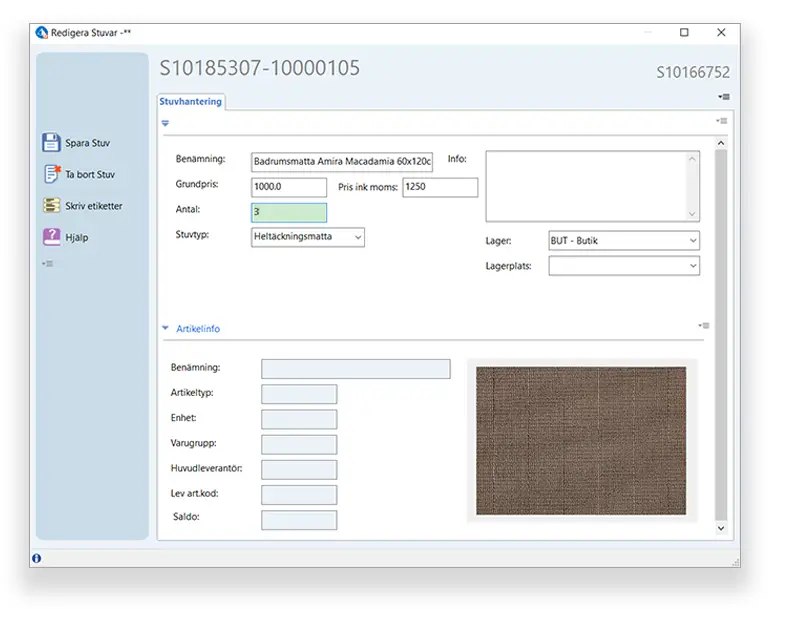This screenshot has height=640, width=800.
Task: Collapse the Artikelinfo section
Action: [166, 328]
